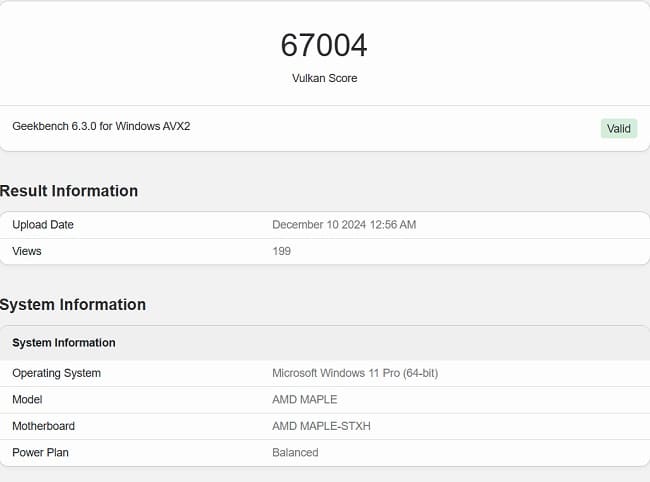
Task: Select December 10 2024 12:56 AM value
Action: pyautogui.click(x=344, y=225)
